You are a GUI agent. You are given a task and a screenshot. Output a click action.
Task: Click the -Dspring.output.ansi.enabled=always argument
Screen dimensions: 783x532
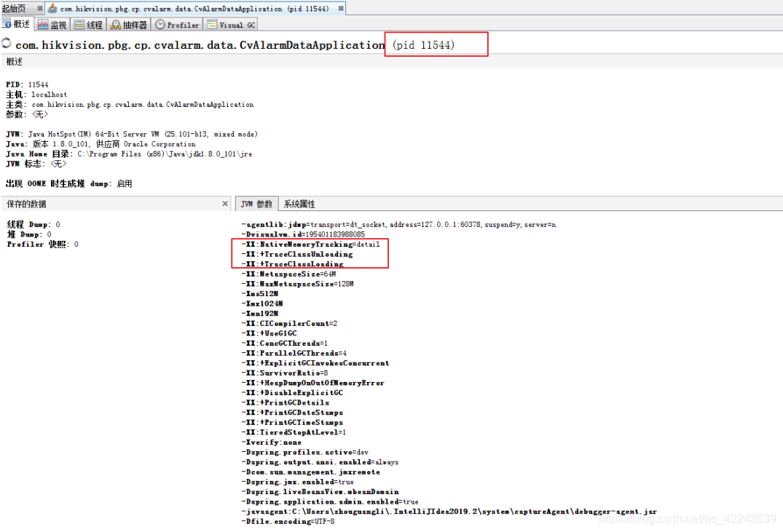click(x=320, y=463)
